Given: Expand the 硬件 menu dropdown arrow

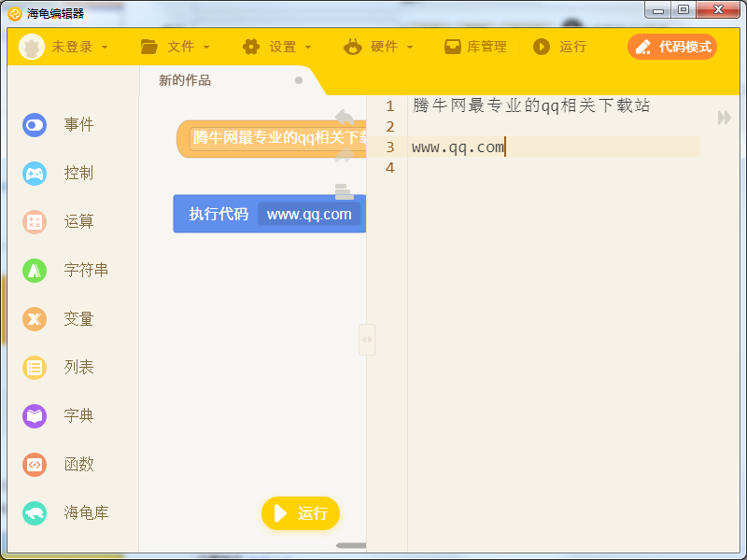Looking at the screenshot, I should pyautogui.click(x=410, y=48).
